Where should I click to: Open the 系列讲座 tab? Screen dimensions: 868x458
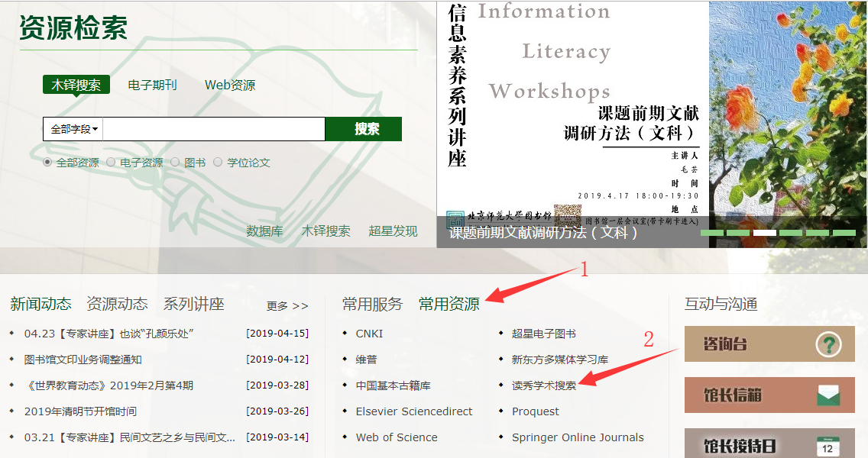pyautogui.click(x=193, y=304)
